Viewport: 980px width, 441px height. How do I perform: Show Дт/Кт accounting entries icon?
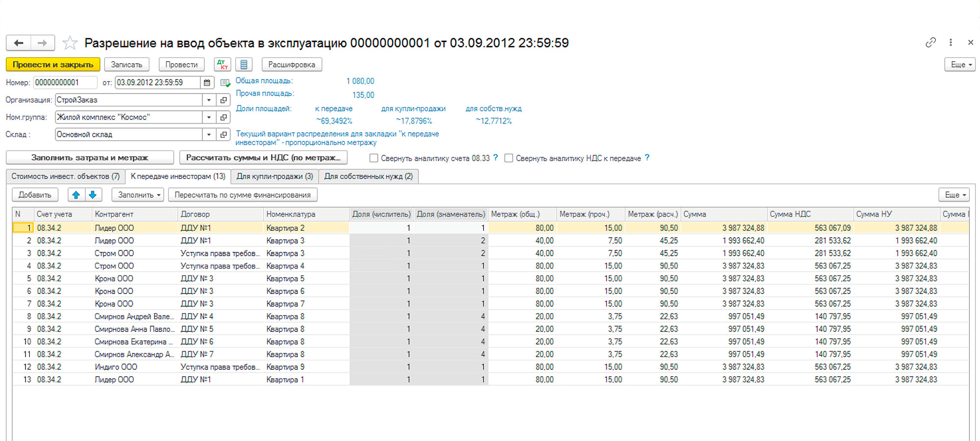pyautogui.click(x=222, y=65)
